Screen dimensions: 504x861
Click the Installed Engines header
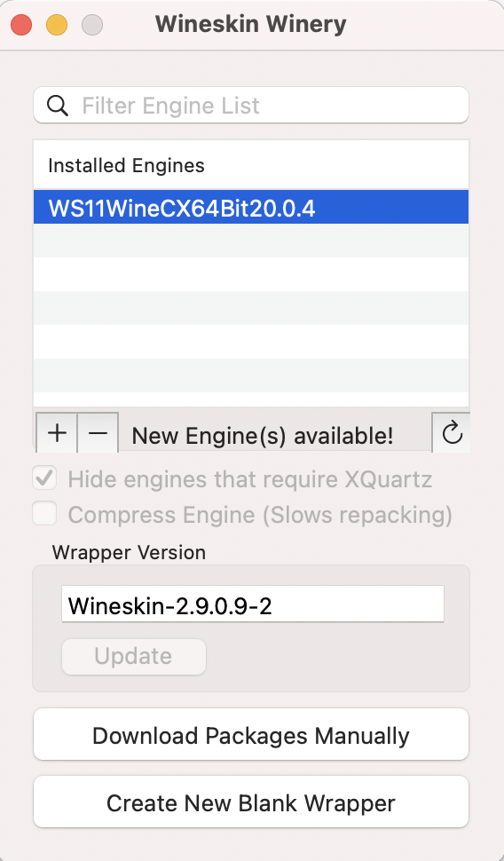point(126,166)
